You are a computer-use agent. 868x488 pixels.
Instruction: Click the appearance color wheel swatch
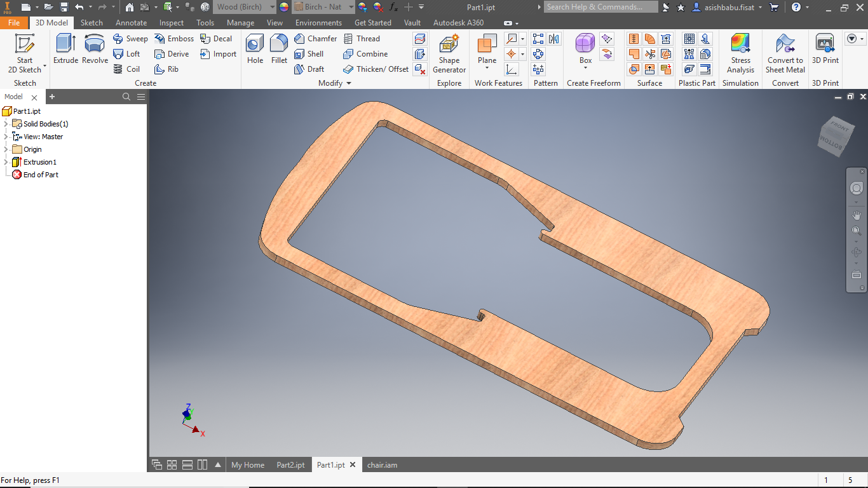(283, 7)
